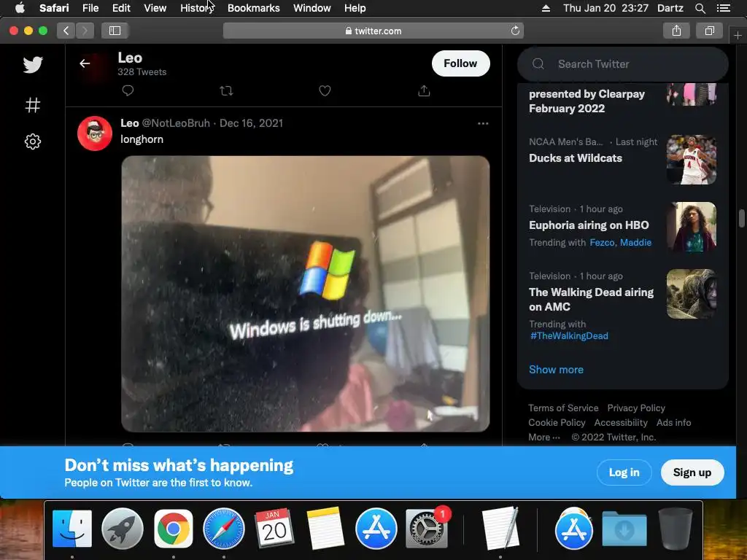Click Leo's profile avatar on tweet
Screen dimensions: 747x560
[95, 133]
